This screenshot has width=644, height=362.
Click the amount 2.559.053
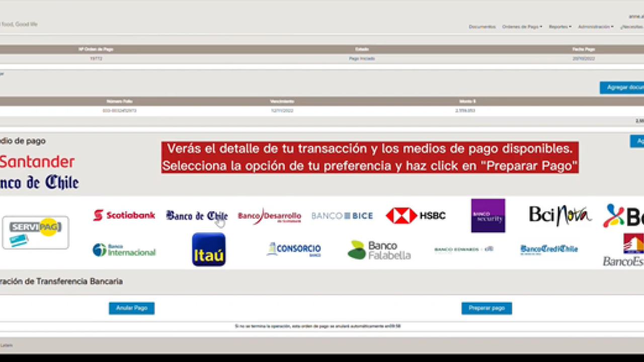pos(465,111)
